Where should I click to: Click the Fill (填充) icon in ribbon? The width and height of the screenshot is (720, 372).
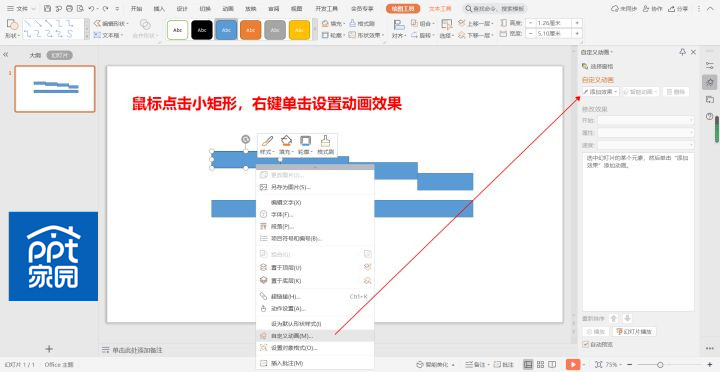click(x=325, y=23)
